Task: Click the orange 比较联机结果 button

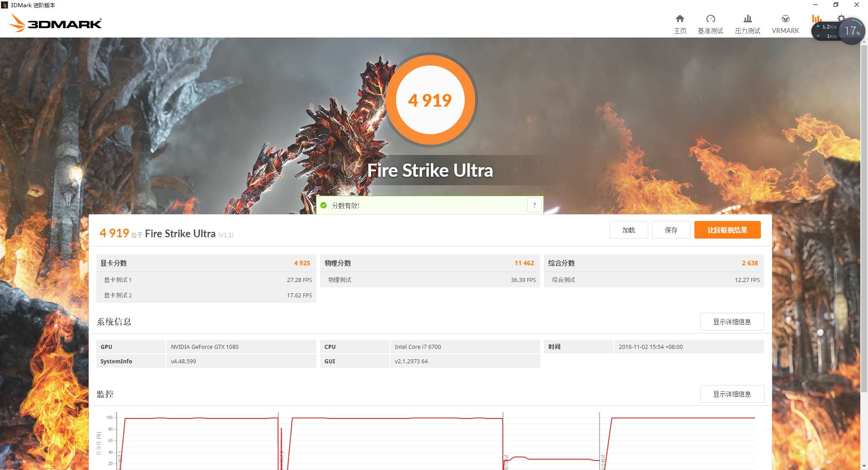Action: pos(727,230)
